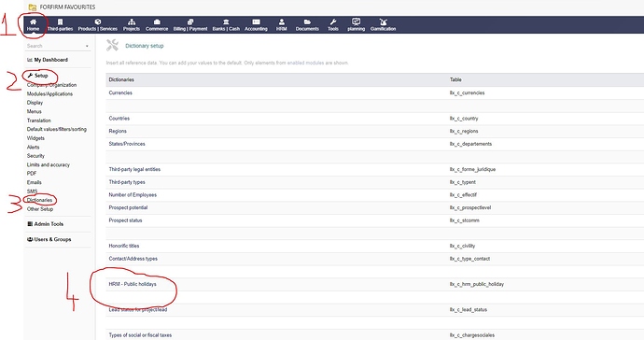Open the States/Provinces dictionary
Viewport: 644px width, 340px height.
[x=127, y=144]
